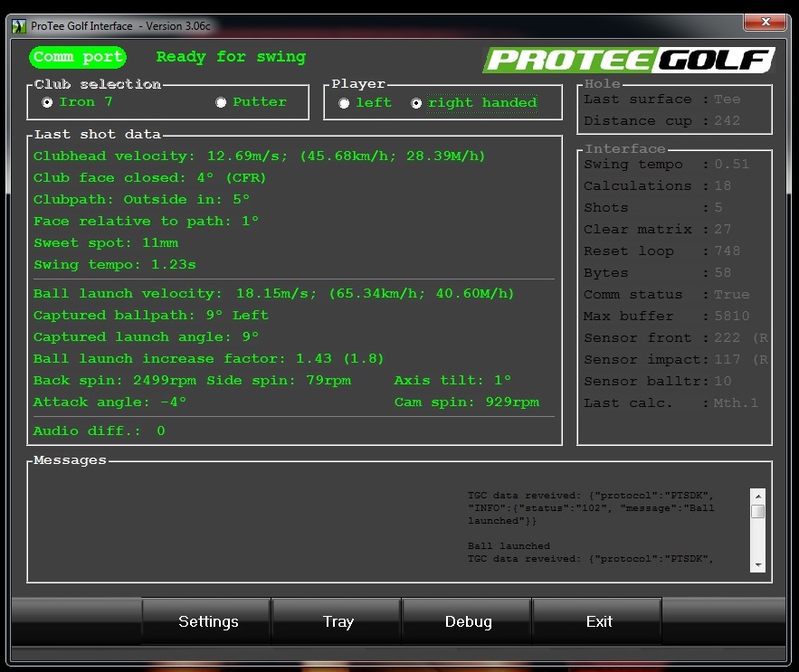Open the Settings button
The image size is (799, 672).
(206, 621)
